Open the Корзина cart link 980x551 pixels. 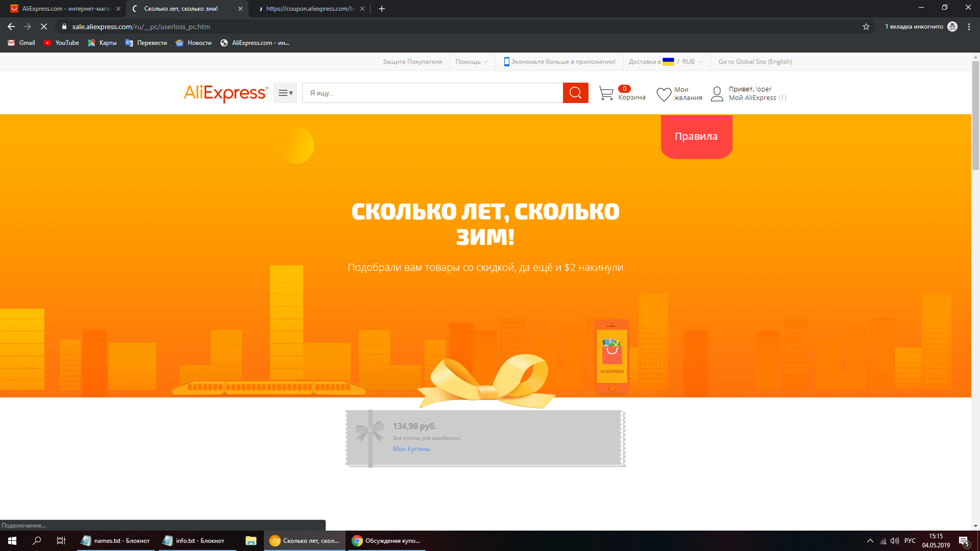(x=632, y=97)
